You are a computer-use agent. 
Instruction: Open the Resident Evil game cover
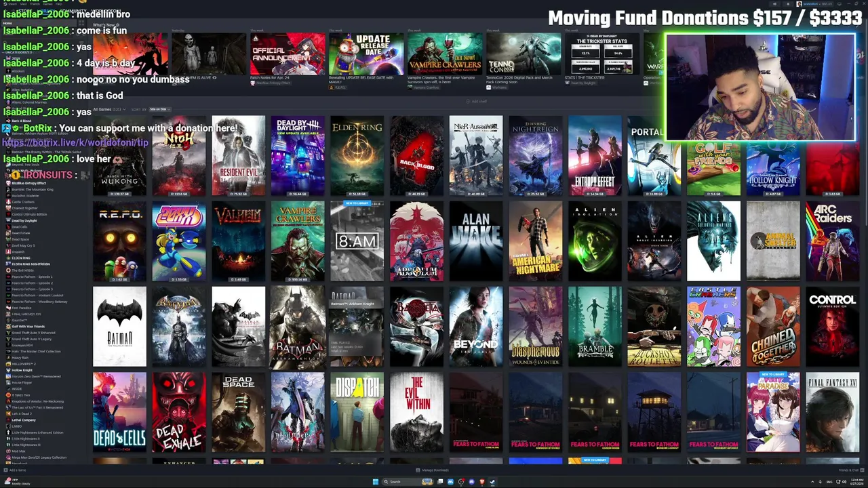pos(238,156)
